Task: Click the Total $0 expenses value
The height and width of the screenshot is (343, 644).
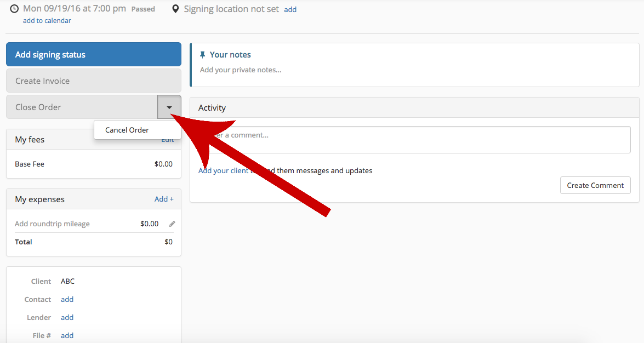Action: point(168,242)
